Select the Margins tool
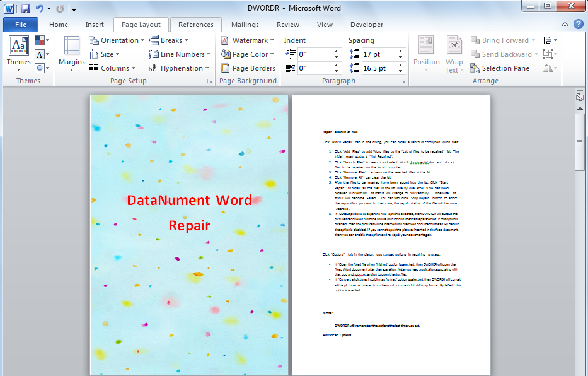The width and height of the screenshot is (588, 376). coord(71,54)
